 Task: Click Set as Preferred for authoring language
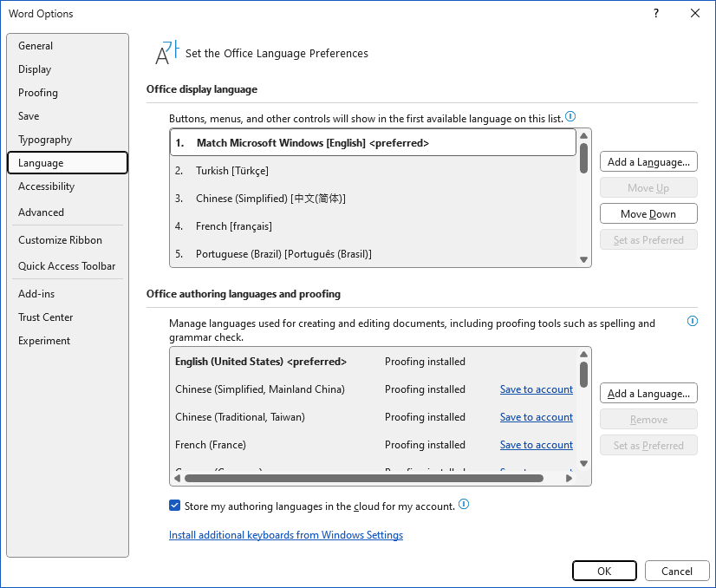click(x=648, y=446)
